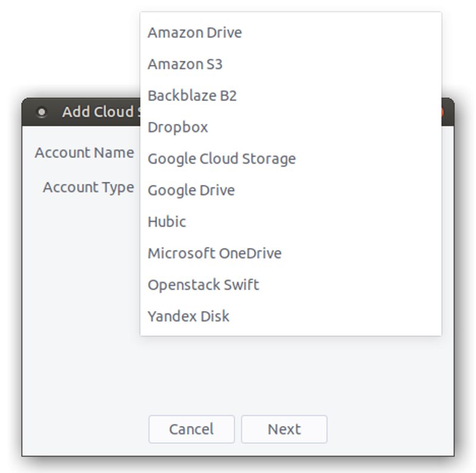Select Openstack Swift from the dropdown

(203, 284)
